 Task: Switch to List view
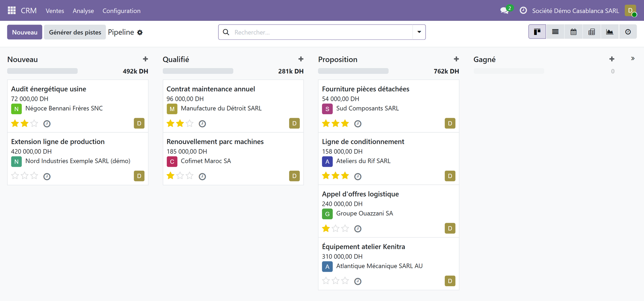point(555,32)
